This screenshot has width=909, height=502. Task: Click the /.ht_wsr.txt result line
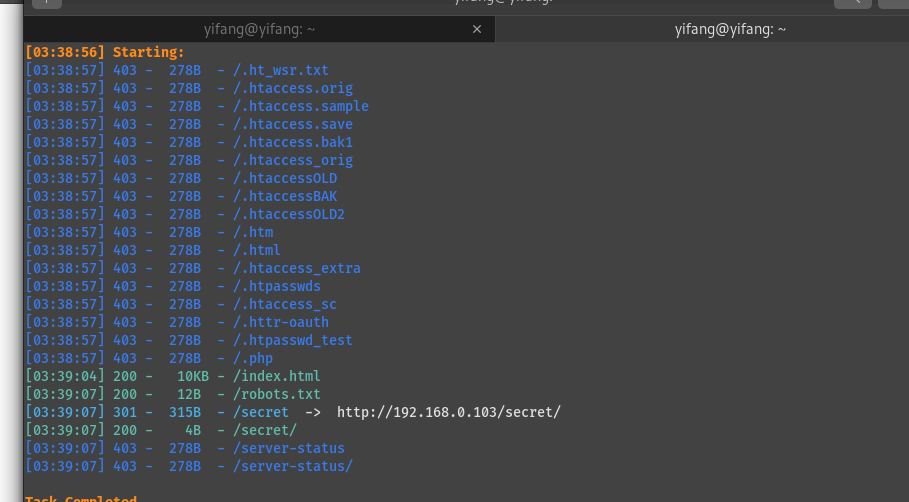click(x=177, y=70)
